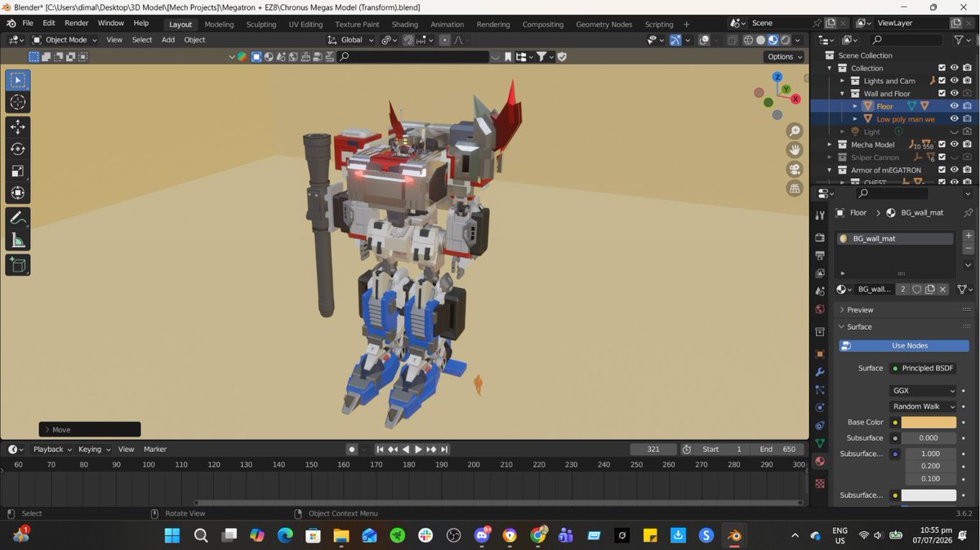The width and height of the screenshot is (980, 550).
Task: Collapse the Armor of mEGATRON collection
Action: [x=831, y=170]
